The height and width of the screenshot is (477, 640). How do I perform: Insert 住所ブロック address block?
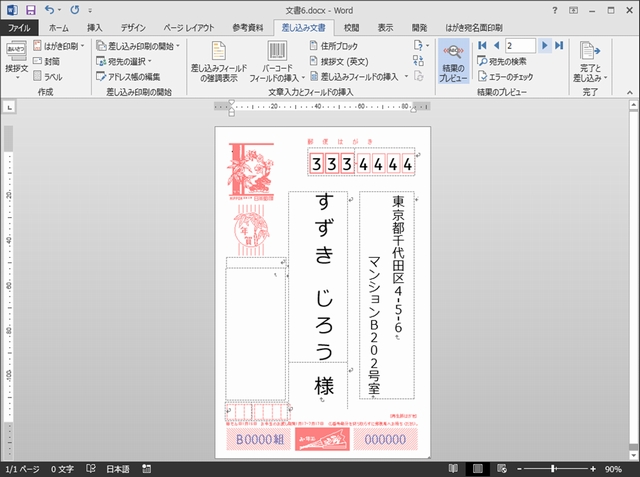point(333,46)
